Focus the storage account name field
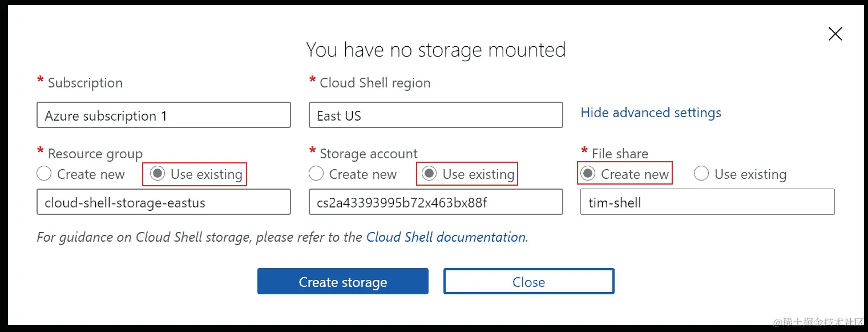 click(x=435, y=202)
